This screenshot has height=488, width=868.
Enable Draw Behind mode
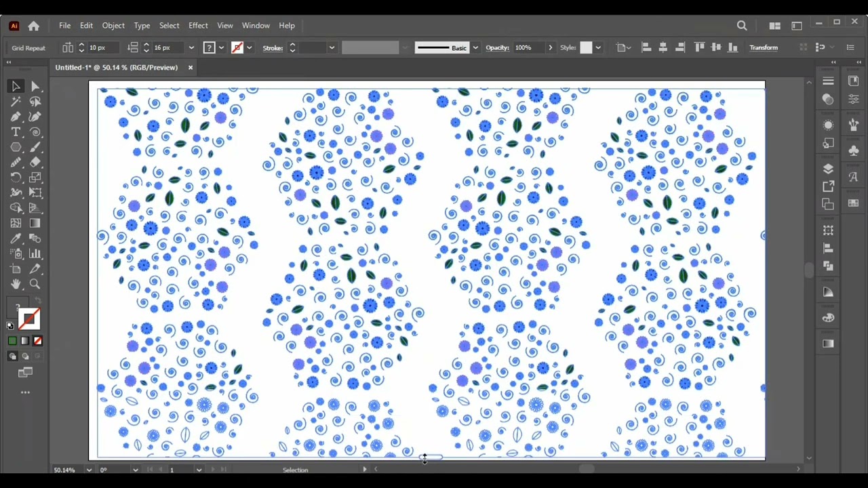coord(25,356)
